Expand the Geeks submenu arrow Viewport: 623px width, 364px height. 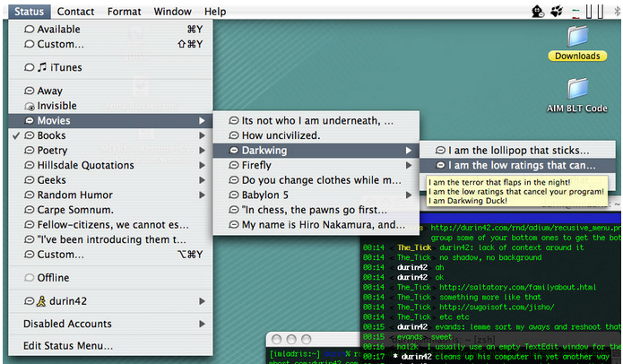pos(202,180)
